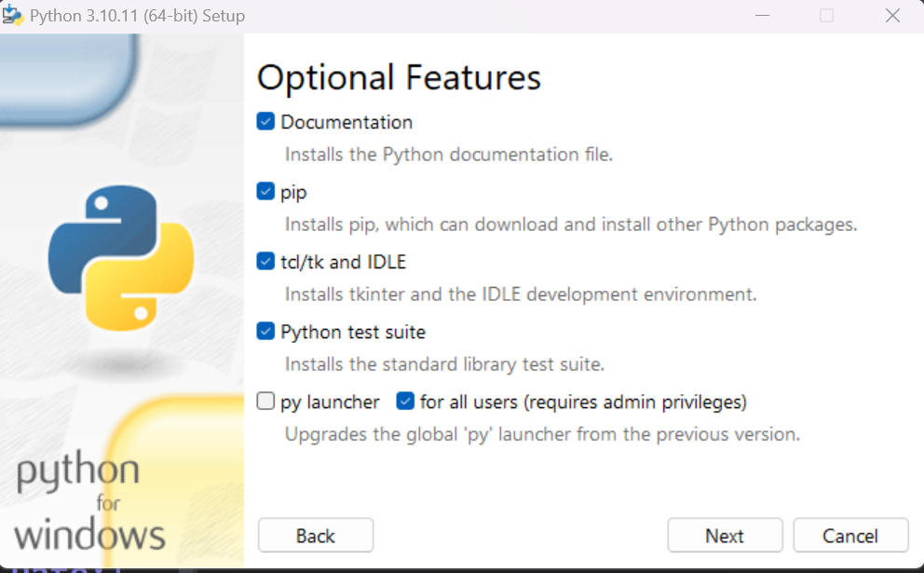Toggle the tcl/tk and IDLE checkbox

(266, 262)
